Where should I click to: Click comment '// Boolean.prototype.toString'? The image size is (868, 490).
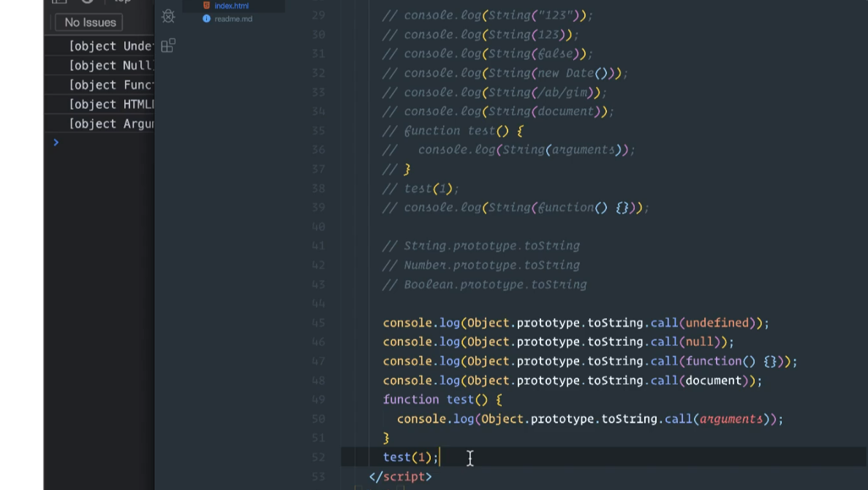point(484,284)
